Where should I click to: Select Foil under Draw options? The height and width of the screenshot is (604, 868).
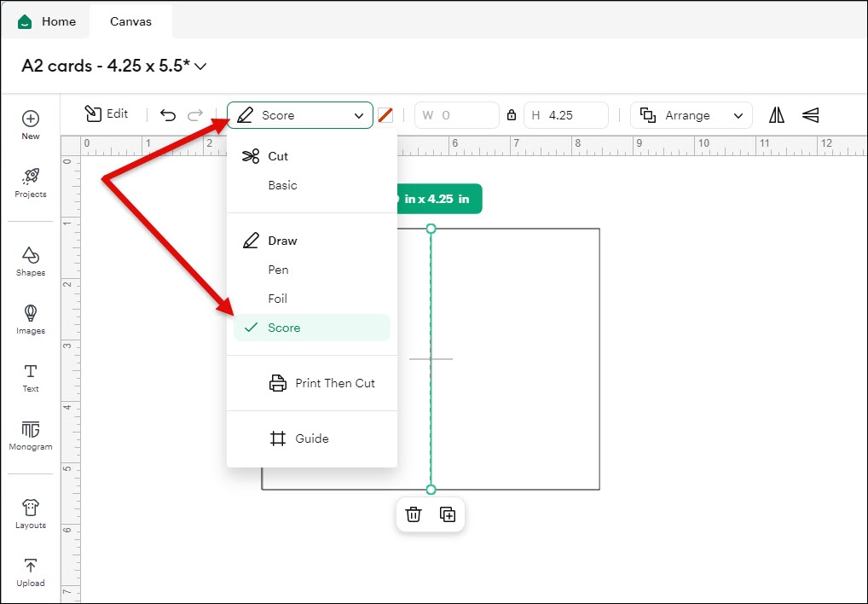278,299
